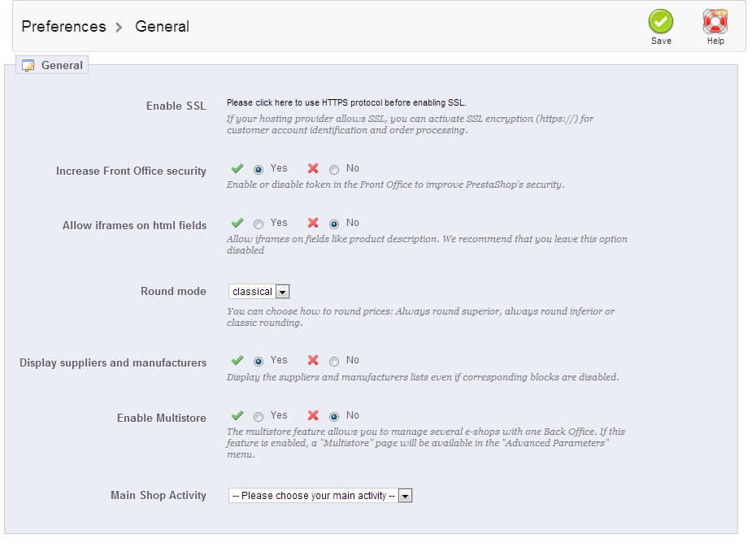Click Preferences in the breadcrumb
Image resolution: width=756 pixels, height=547 pixels.
pyautogui.click(x=63, y=27)
